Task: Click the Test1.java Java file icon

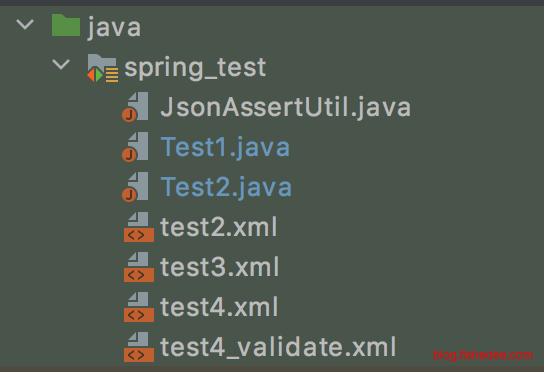Action: coord(135,147)
